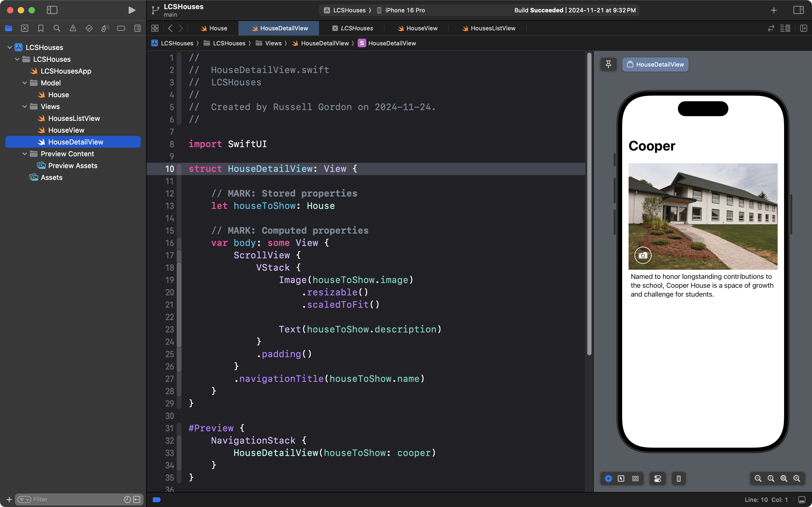Toggle the right inspector panel
The height and width of the screenshot is (507, 812).
point(798,10)
